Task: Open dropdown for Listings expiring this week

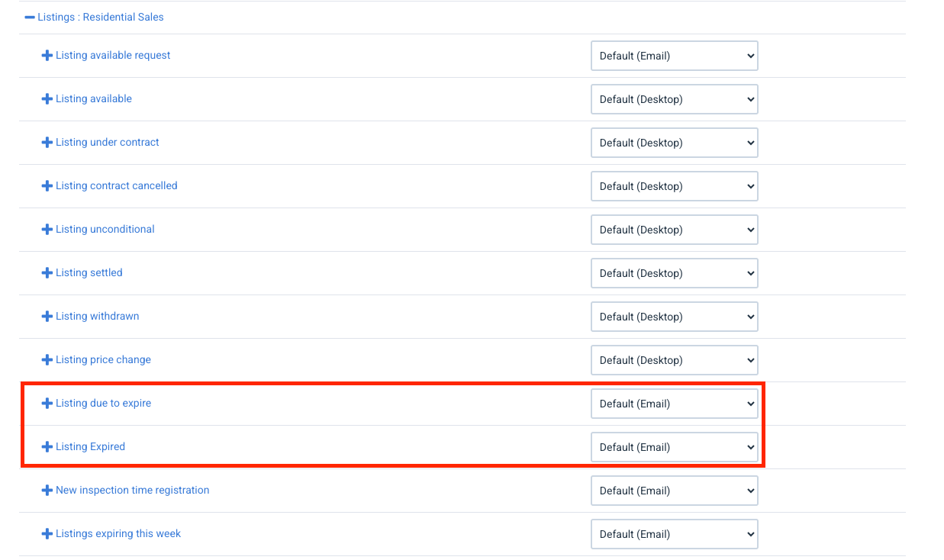Action: [x=674, y=534]
